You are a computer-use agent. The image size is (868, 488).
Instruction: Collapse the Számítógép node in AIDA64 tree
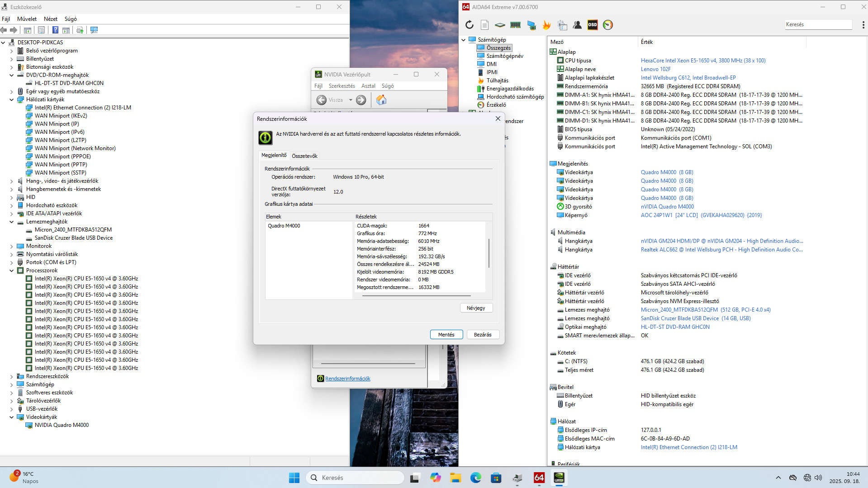tap(464, 40)
